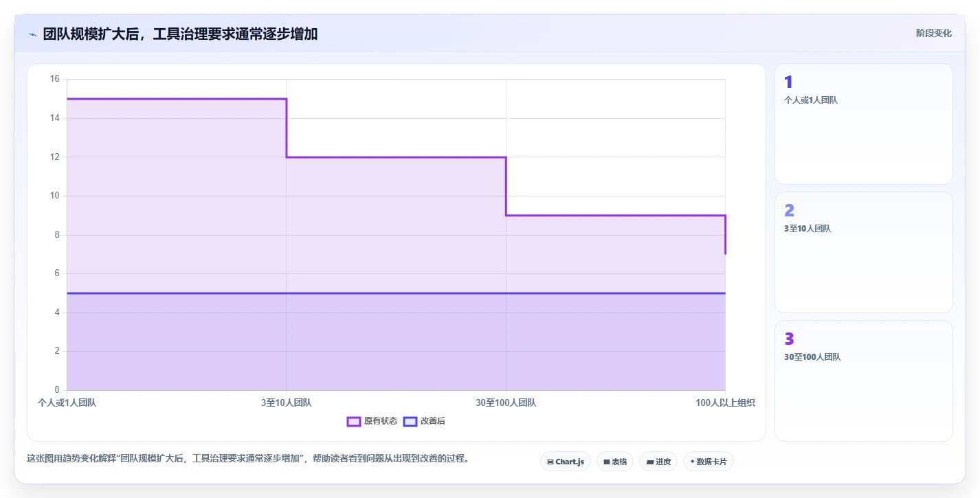Screen dimensions: 980x498
Task: Open stage card 1 个人或1人团队
Action: pos(864,124)
